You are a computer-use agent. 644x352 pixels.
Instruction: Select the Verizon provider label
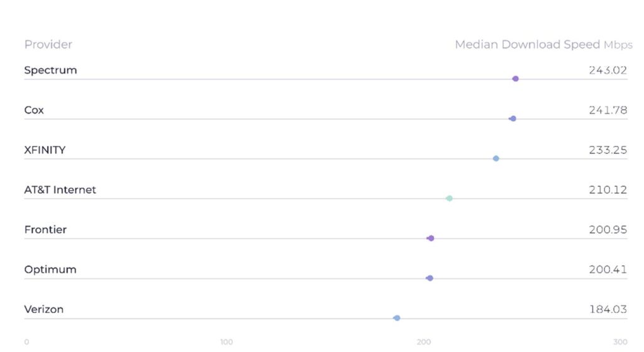point(44,309)
